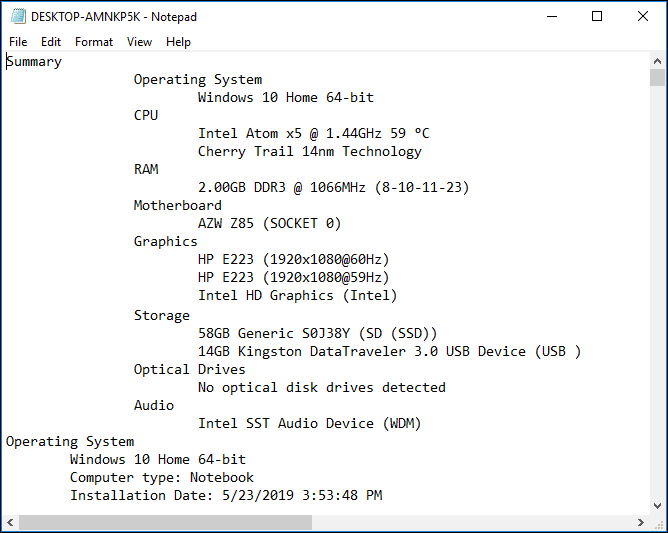The width and height of the screenshot is (668, 533).
Task: Click the horizontal scrollbar left arrow
Action: coord(10,523)
